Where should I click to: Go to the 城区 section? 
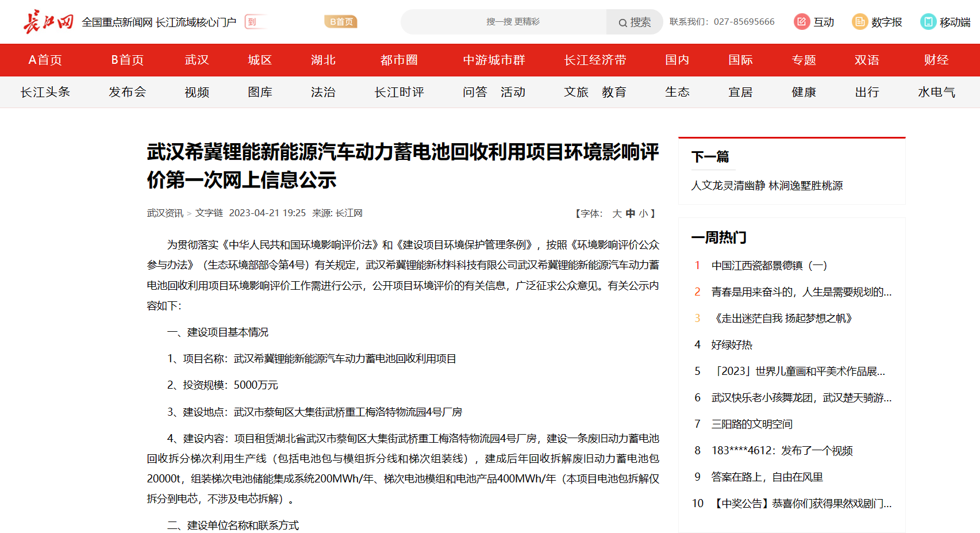tap(260, 60)
